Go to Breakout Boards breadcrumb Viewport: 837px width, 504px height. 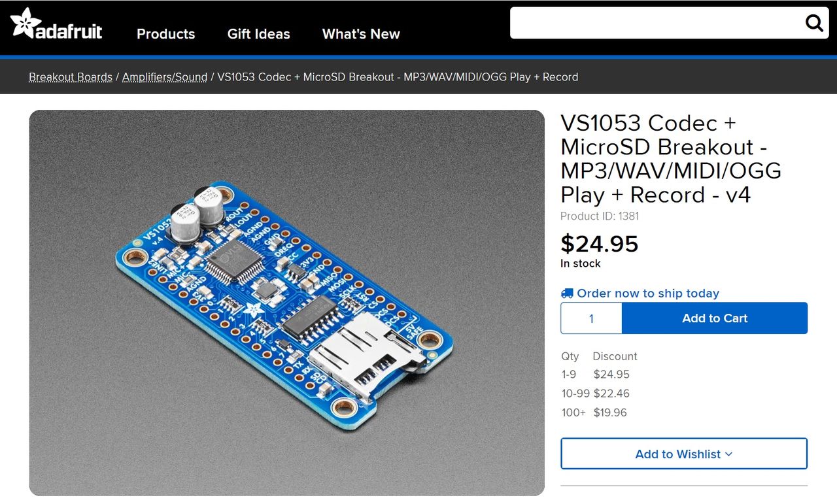pyautogui.click(x=71, y=77)
